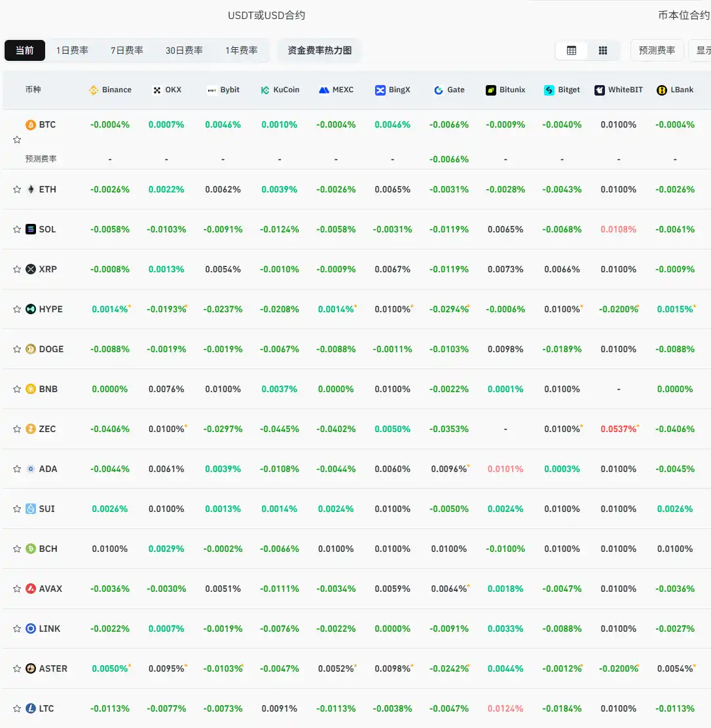Viewport: 711px width, 728px height.
Task: Toggle the favorite star next to SOL
Action: (x=16, y=229)
